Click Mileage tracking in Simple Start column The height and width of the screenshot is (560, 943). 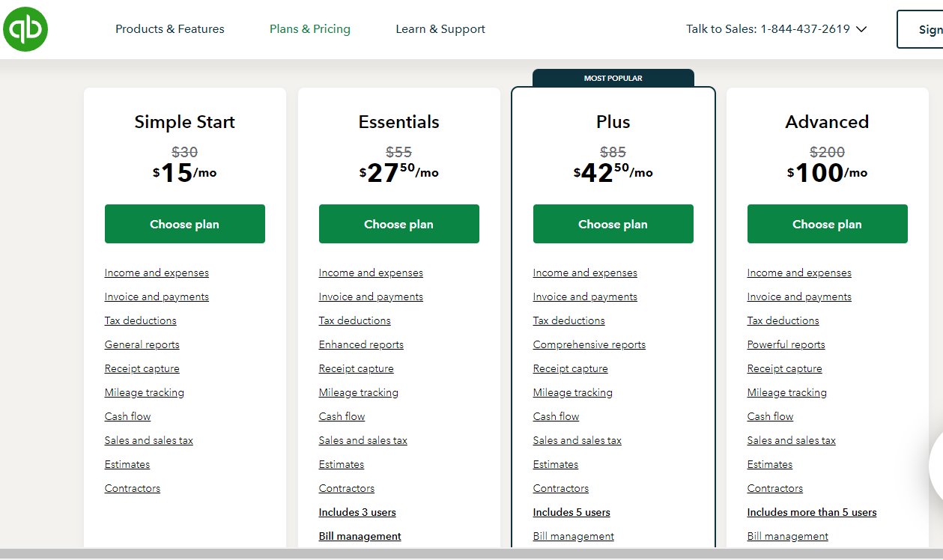pyautogui.click(x=145, y=392)
